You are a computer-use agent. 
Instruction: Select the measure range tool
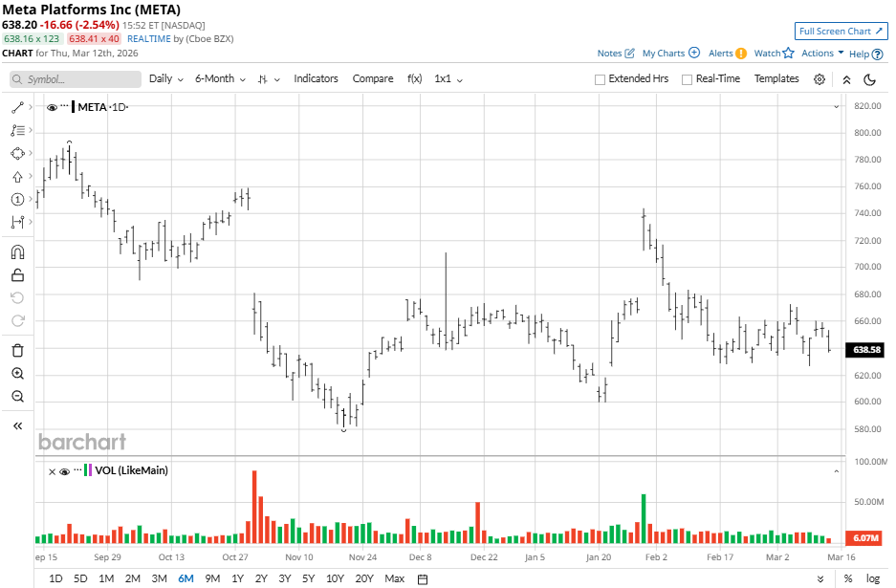pos(17,222)
